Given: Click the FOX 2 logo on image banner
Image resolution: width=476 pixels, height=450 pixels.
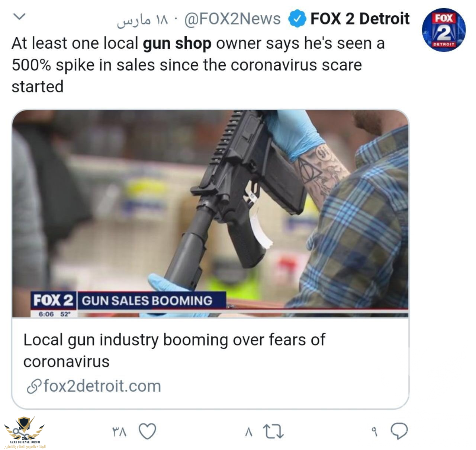Looking at the screenshot, I should (x=53, y=300).
